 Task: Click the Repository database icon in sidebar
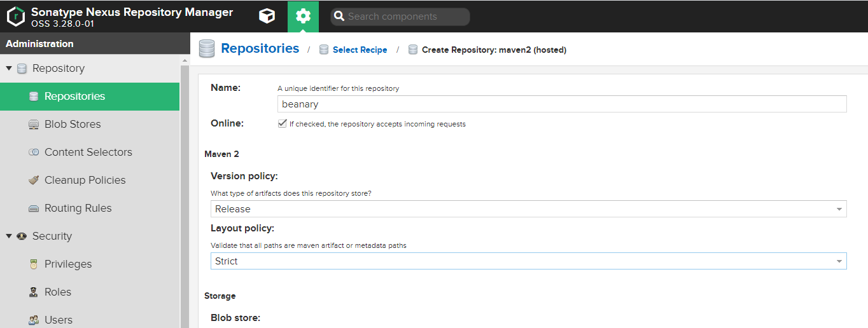22,69
